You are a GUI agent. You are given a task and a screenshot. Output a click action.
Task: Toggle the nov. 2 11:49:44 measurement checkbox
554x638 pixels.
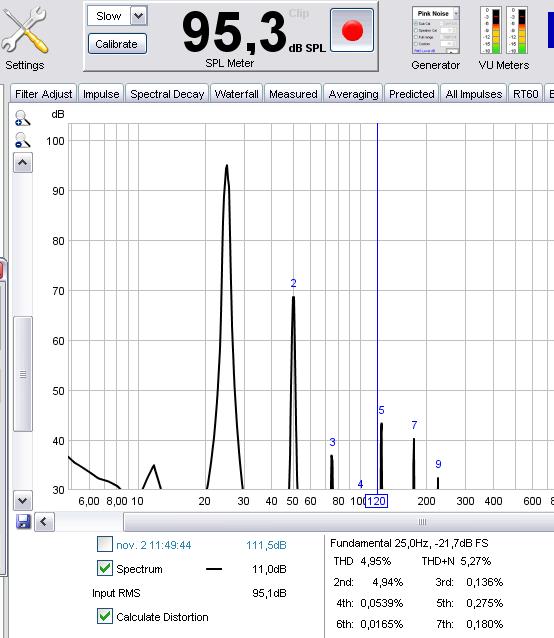105,544
